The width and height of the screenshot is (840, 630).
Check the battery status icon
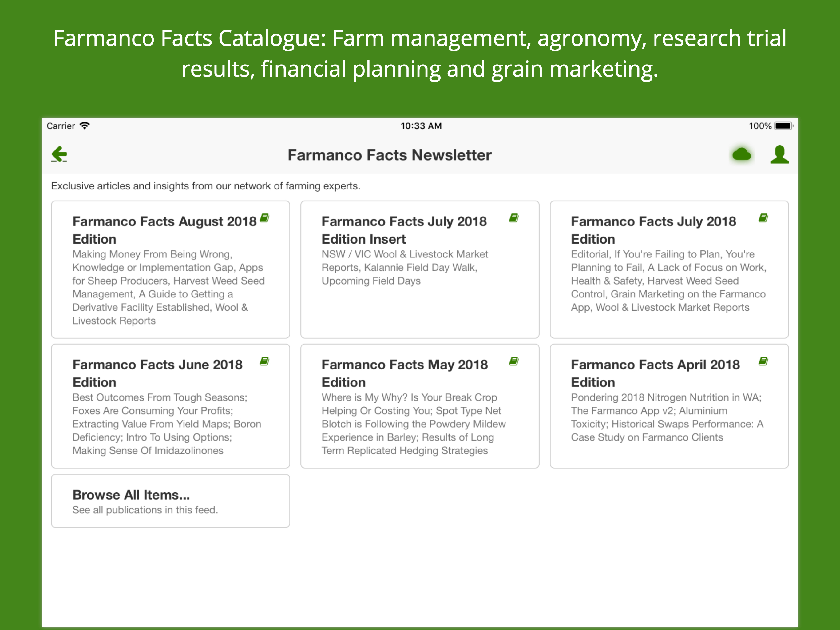[x=784, y=126]
